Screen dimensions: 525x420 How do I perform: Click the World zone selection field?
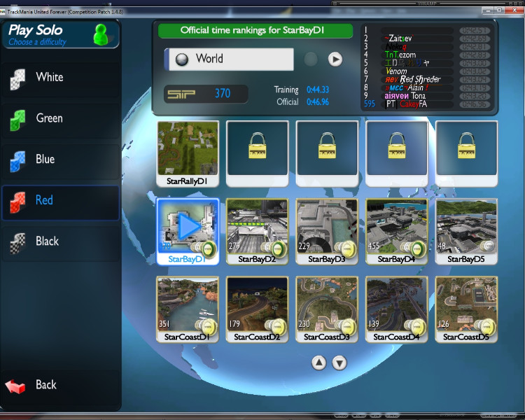(x=230, y=59)
